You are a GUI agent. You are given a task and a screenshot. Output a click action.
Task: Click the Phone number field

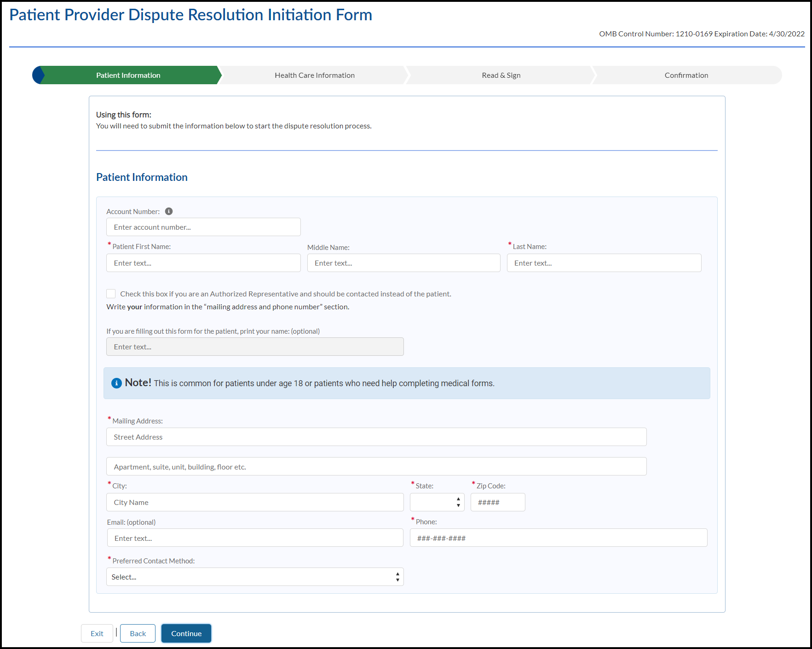(558, 538)
